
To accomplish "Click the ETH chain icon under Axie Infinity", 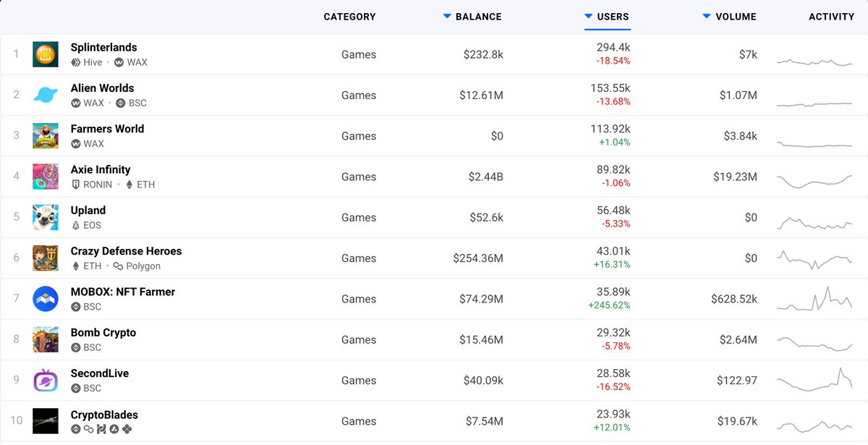I will click(x=129, y=185).
